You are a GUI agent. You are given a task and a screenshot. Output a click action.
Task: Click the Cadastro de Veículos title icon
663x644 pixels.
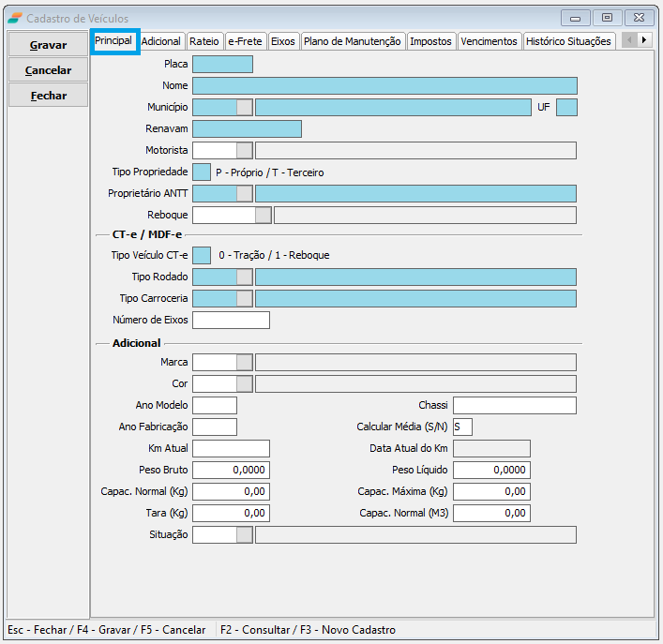pyautogui.click(x=15, y=18)
